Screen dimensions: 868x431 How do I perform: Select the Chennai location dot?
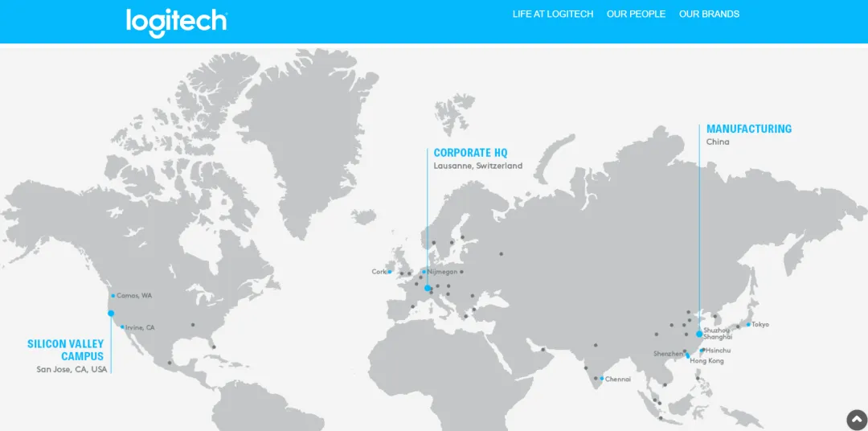point(602,379)
